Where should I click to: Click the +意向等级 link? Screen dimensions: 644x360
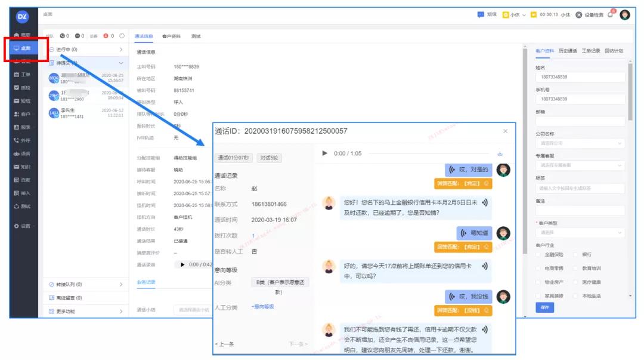(262, 307)
